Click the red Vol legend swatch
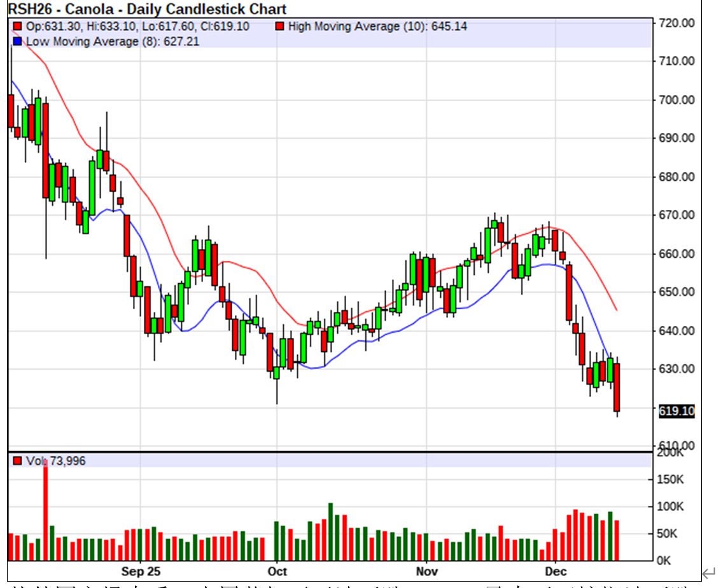This screenshot has width=721, height=588. click(x=17, y=461)
